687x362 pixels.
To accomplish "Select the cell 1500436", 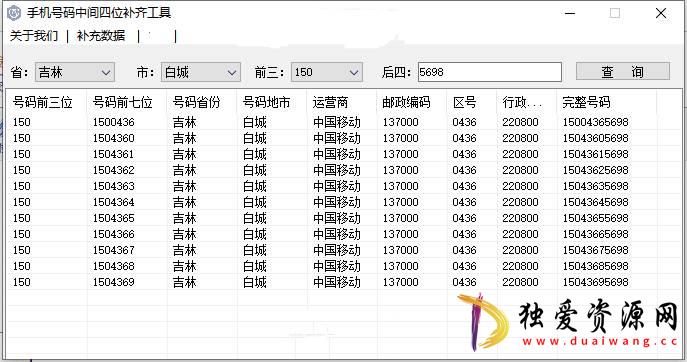I will tap(113, 122).
